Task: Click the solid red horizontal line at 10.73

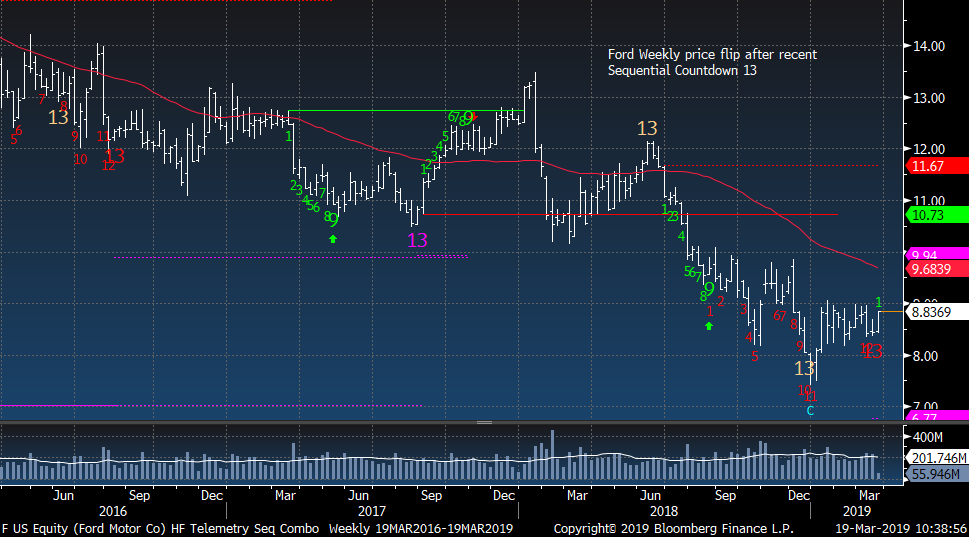Action: [x=630, y=214]
